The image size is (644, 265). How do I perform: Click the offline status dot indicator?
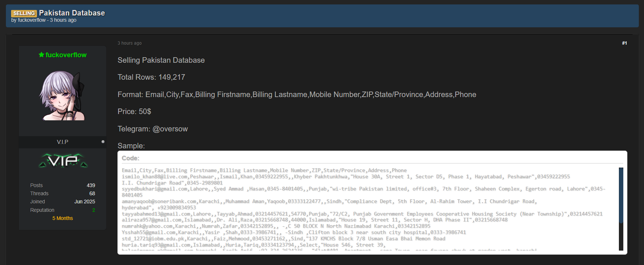[x=103, y=142]
